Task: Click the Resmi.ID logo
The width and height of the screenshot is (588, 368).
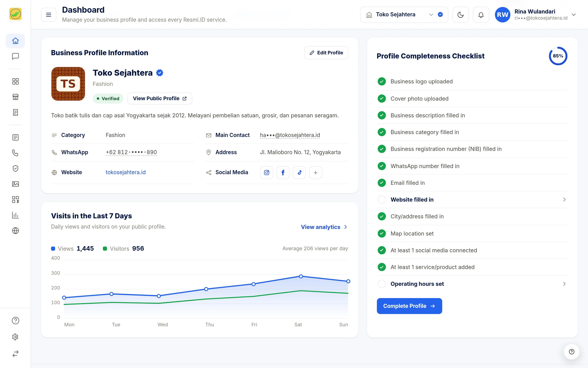Action: coord(15,14)
